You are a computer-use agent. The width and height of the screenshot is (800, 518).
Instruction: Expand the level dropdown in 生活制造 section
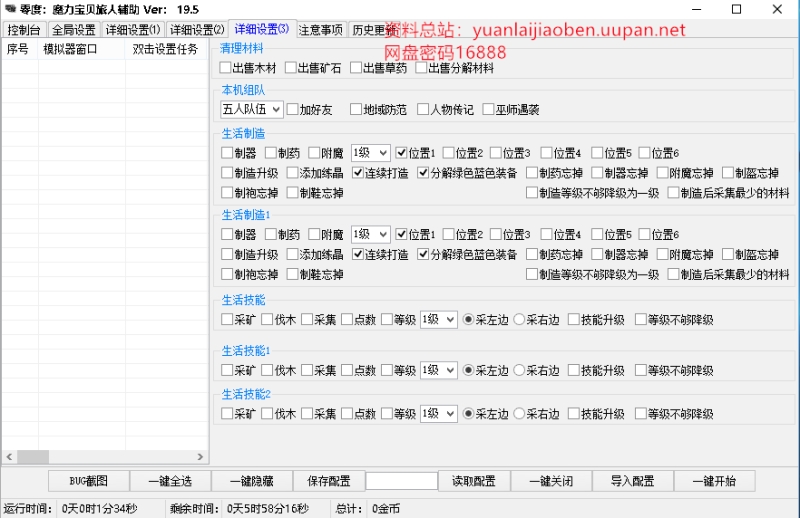(371, 153)
